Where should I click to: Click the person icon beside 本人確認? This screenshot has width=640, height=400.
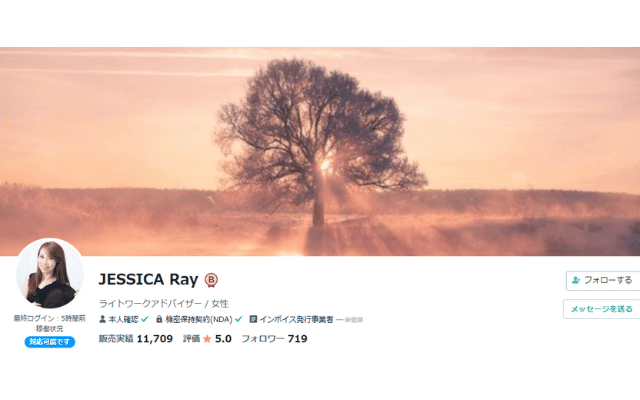tap(102, 319)
